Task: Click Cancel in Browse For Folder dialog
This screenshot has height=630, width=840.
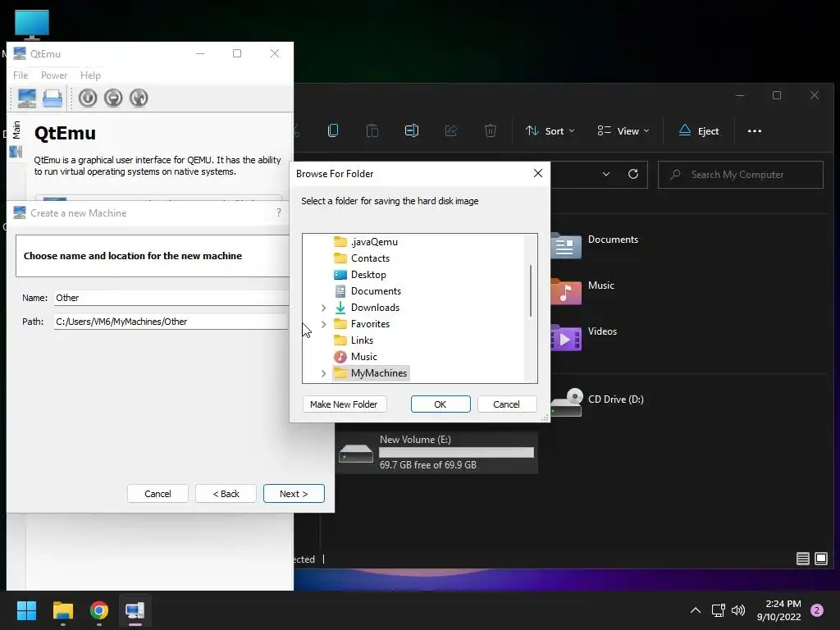Action: tap(506, 404)
